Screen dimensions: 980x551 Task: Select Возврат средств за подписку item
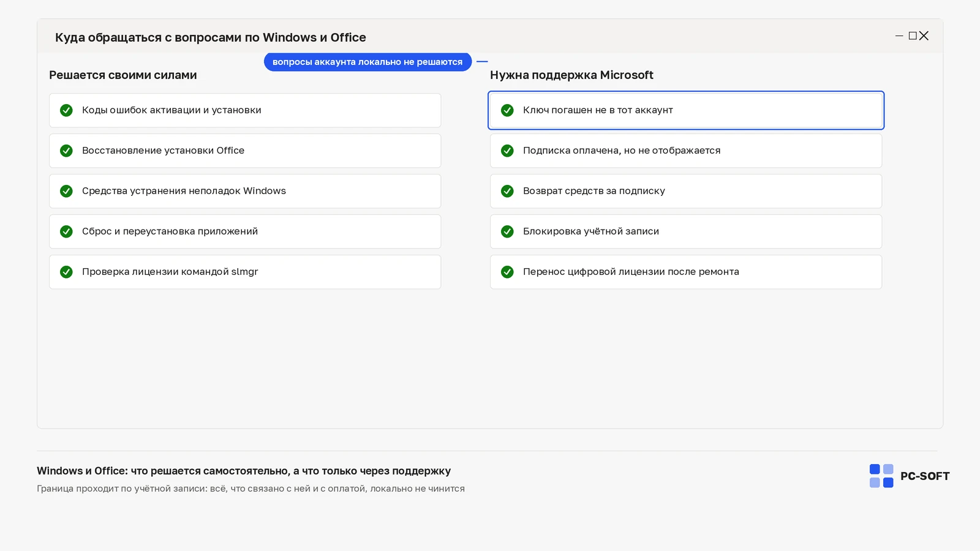pos(686,191)
